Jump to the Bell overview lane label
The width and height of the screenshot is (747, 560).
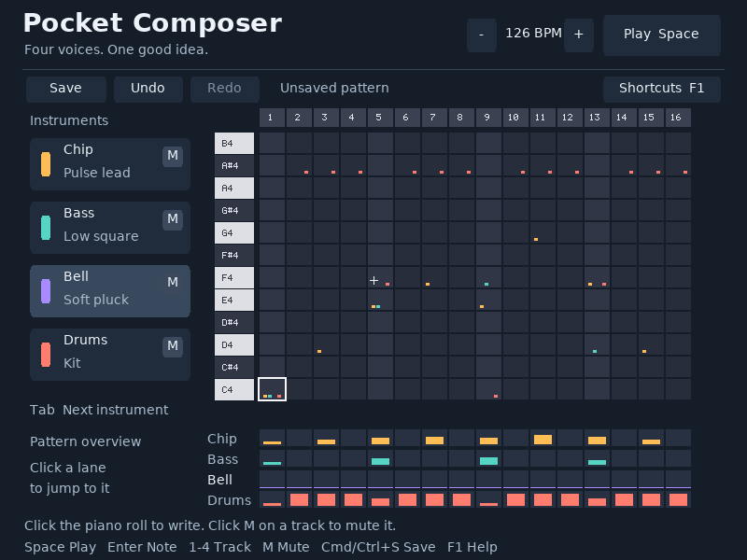tap(219, 480)
